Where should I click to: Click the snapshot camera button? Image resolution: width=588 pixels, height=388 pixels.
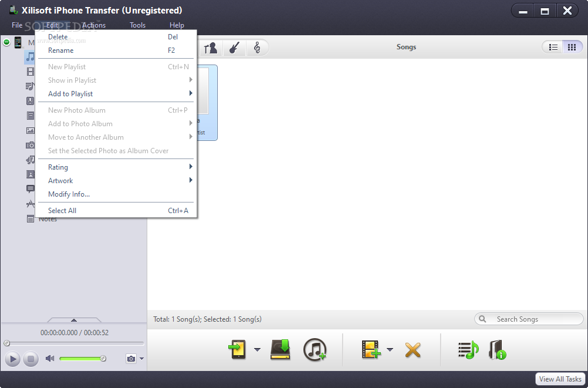click(x=131, y=359)
